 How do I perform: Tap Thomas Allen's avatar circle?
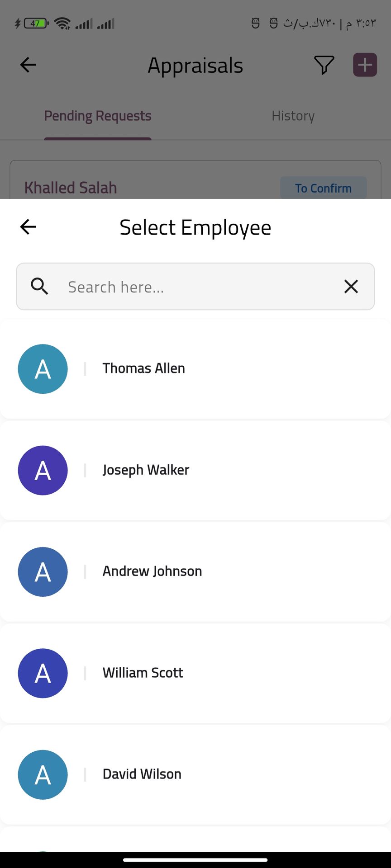coord(43,369)
